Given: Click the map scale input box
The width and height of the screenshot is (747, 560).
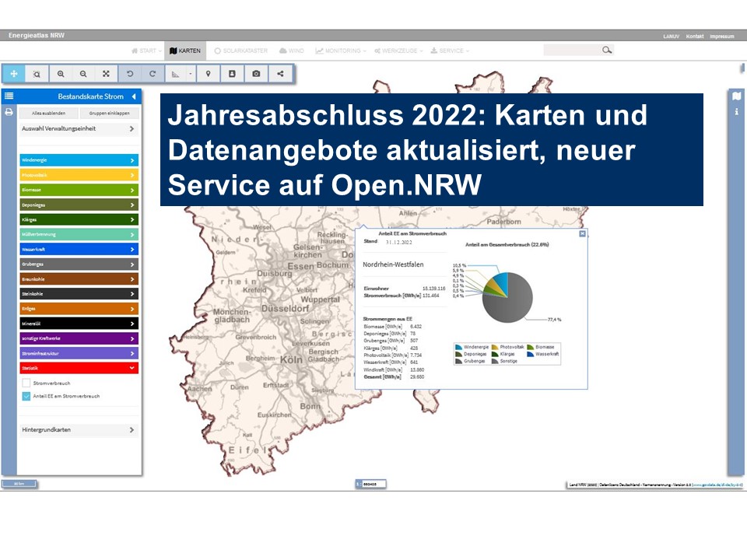Looking at the screenshot, I should pyautogui.click(x=373, y=484).
